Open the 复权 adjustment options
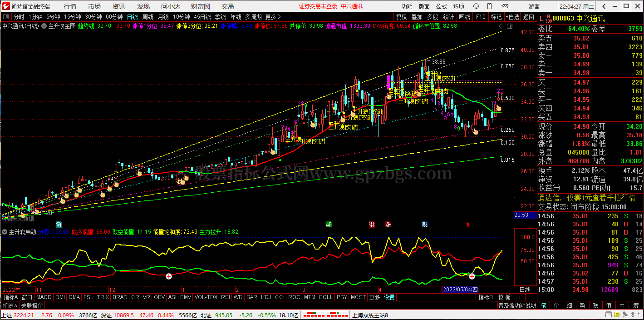 click(402, 17)
